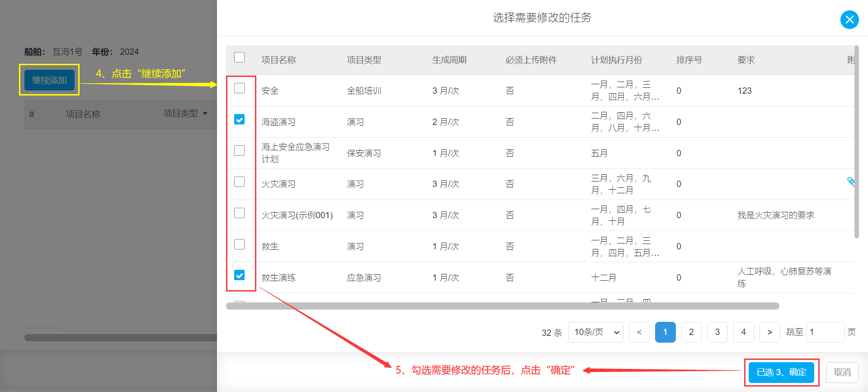Focus the 跳至 page number input
868x392 pixels.
[825, 332]
